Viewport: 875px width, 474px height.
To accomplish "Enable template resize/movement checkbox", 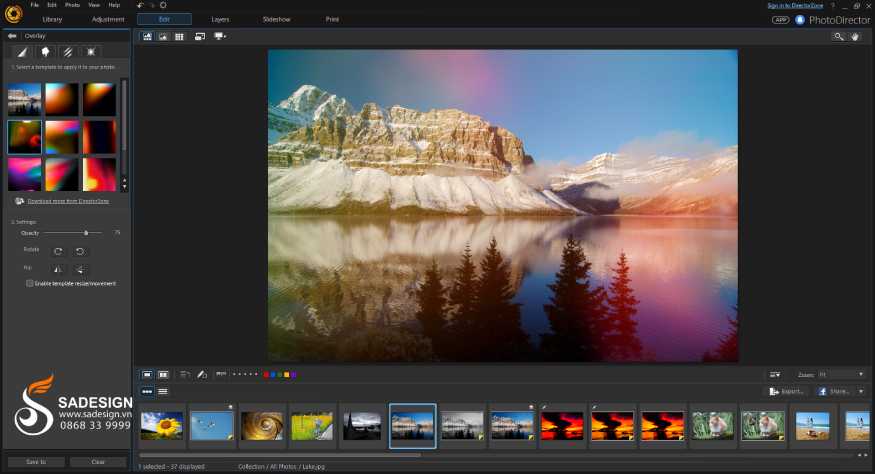I will click(x=30, y=284).
